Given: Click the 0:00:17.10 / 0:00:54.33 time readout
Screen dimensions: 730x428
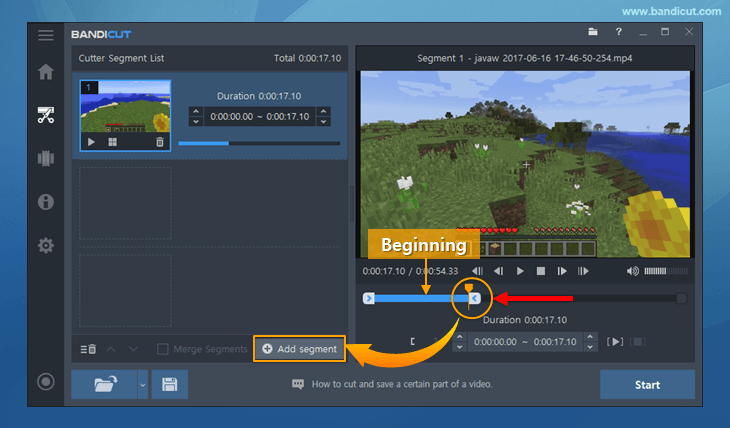Looking at the screenshot, I should 410,271.
